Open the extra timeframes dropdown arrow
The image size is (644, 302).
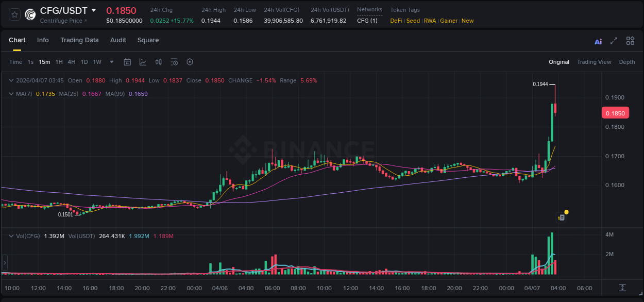(x=111, y=62)
